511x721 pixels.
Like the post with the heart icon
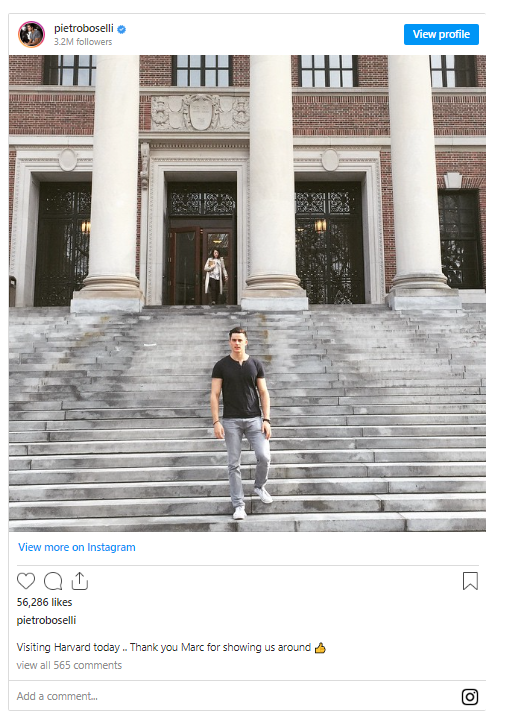[26, 581]
